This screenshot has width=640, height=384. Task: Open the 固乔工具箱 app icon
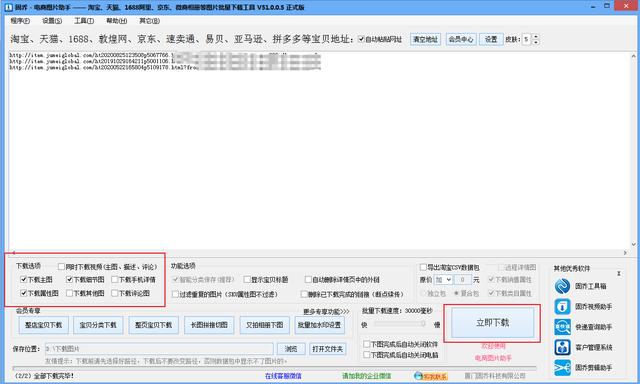coord(562,286)
